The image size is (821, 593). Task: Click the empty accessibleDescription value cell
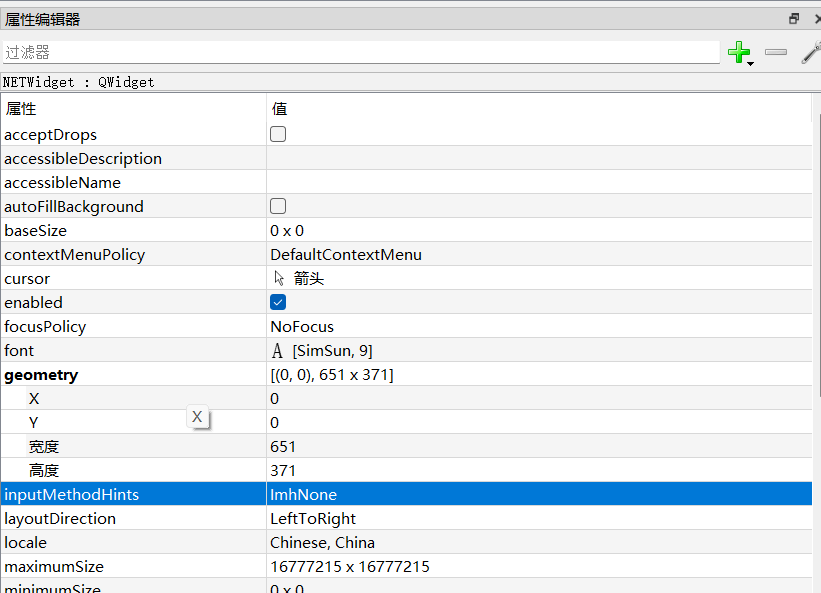(539, 159)
